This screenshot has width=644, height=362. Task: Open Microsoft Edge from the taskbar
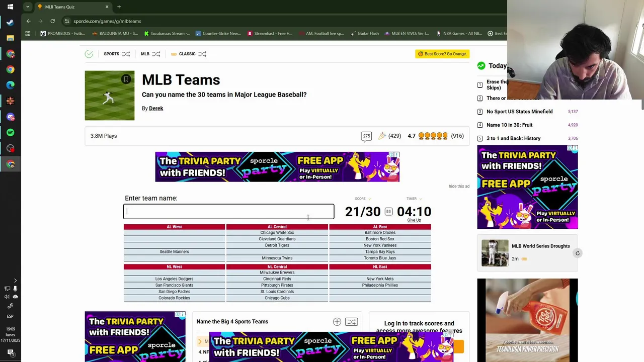[x=10, y=85]
